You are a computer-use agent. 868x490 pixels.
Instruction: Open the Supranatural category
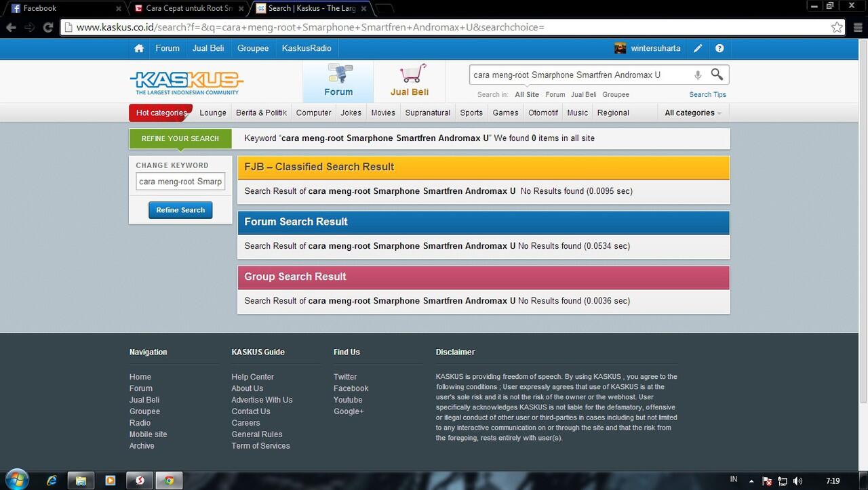[x=428, y=113]
